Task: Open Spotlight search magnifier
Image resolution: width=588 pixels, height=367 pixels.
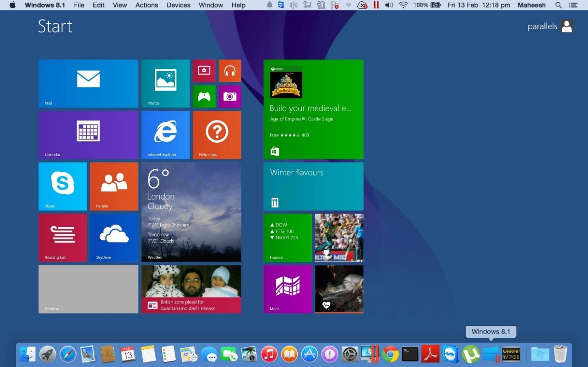Action: tap(559, 5)
